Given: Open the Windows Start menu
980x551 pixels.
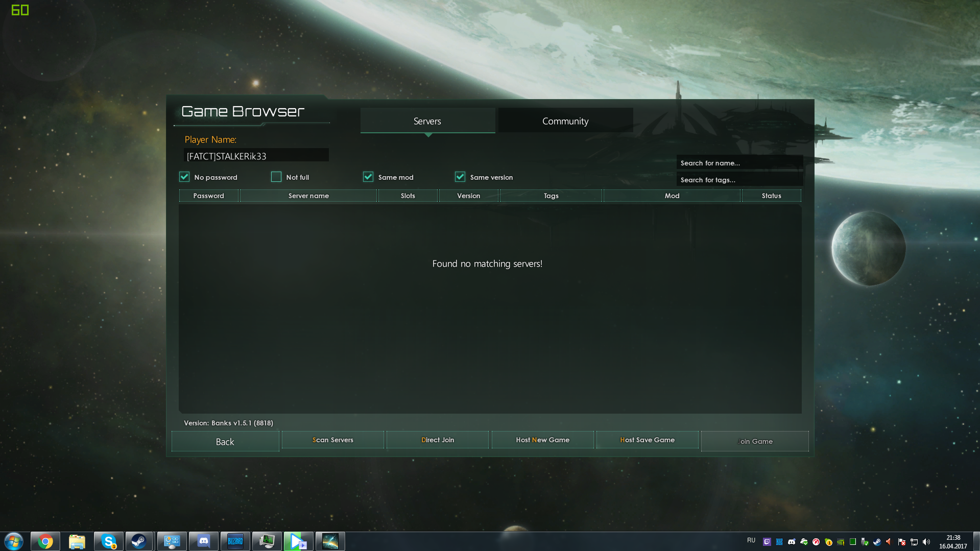Looking at the screenshot, I should [14, 541].
